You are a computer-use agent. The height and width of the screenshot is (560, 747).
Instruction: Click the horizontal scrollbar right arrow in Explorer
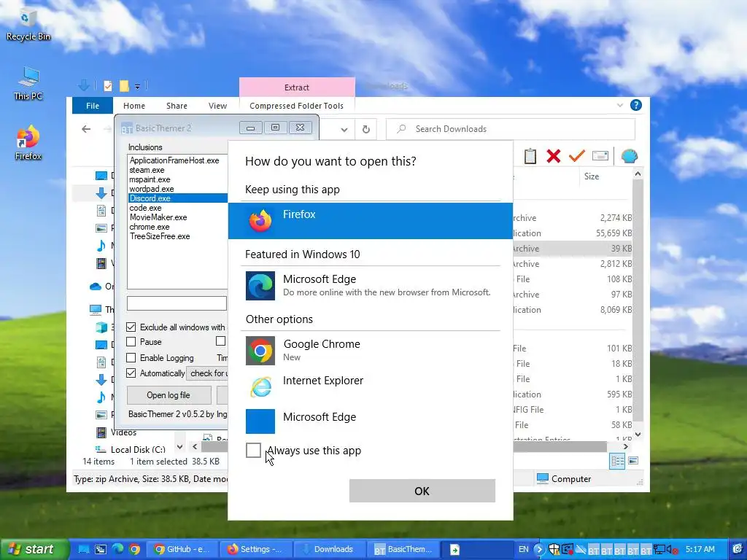pos(625,447)
